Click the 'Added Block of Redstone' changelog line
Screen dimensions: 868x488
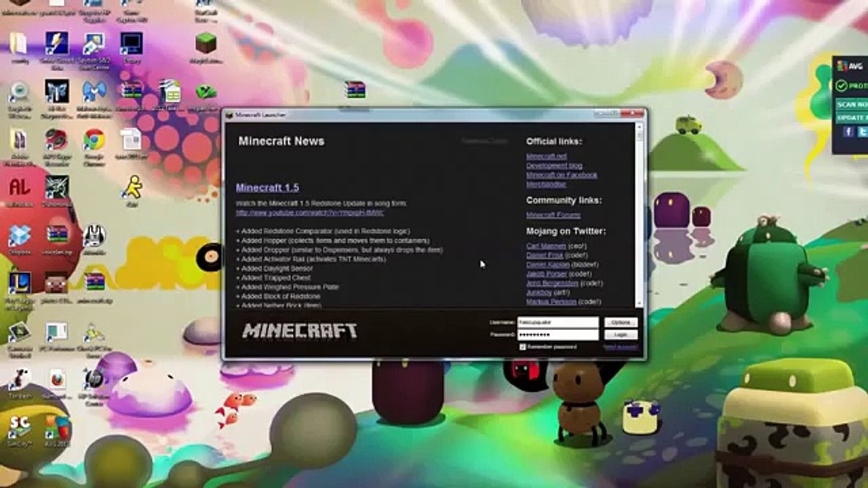[278, 296]
